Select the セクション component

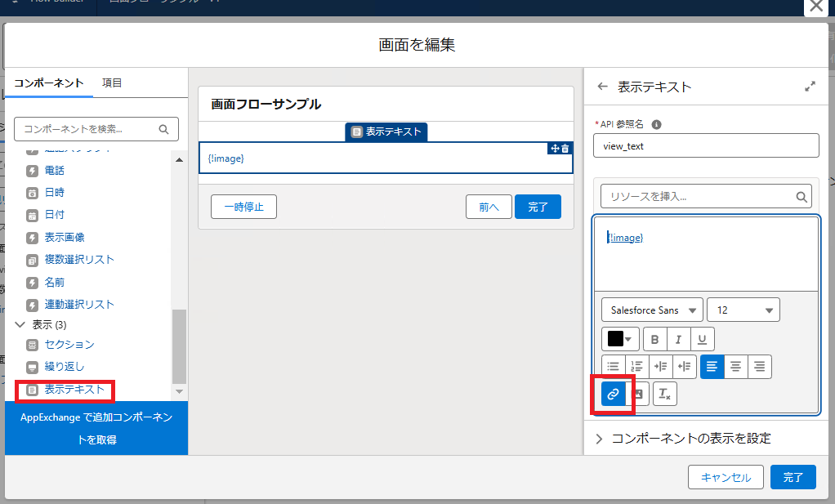click(69, 345)
